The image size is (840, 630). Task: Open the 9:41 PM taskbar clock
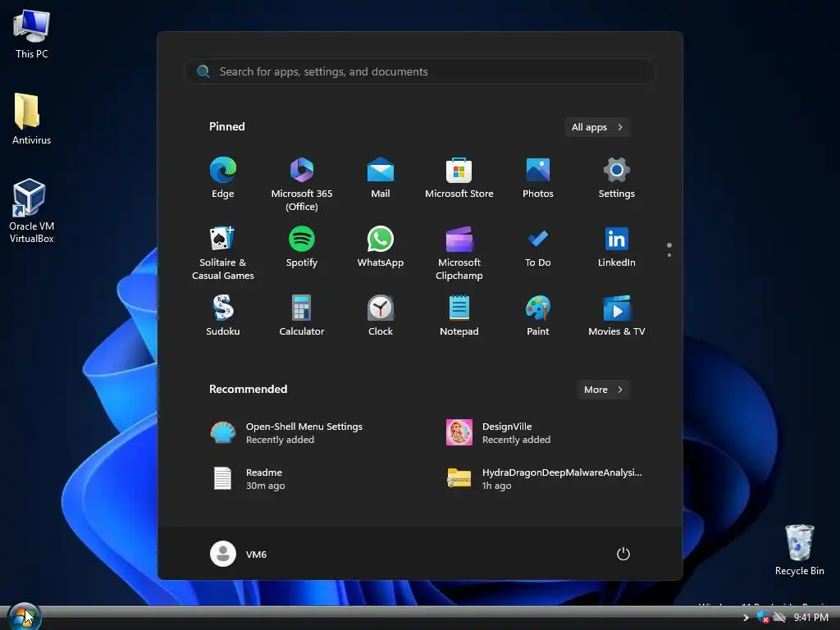[811, 618]
